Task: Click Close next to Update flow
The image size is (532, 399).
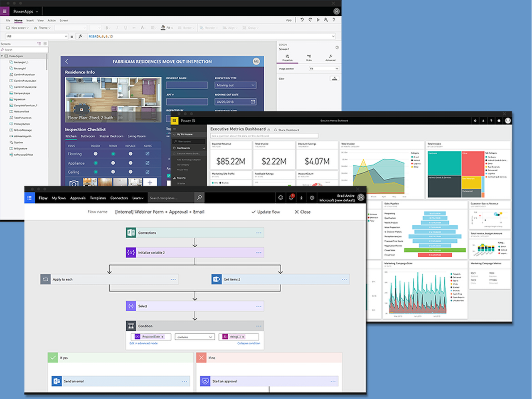Action: [303, 212]
